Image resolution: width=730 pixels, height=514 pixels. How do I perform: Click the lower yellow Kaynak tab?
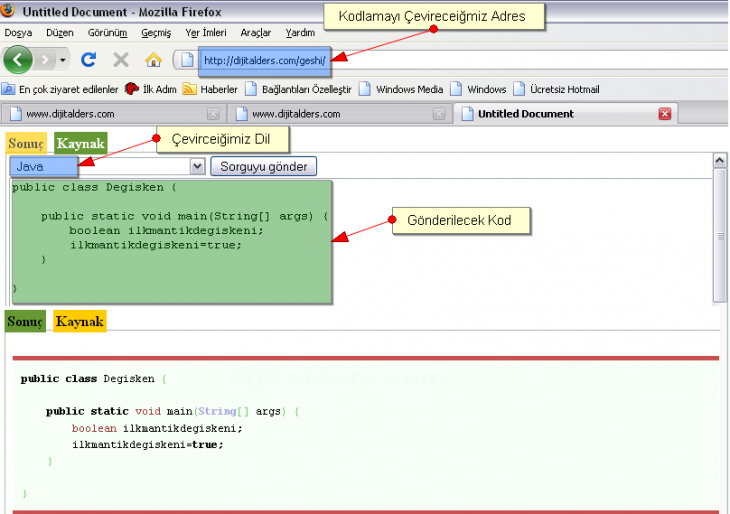point(80,321)
